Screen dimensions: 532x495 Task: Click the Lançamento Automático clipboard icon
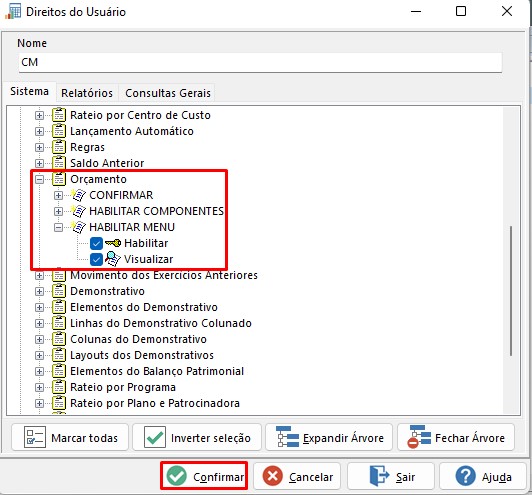(x=59, y=131)
